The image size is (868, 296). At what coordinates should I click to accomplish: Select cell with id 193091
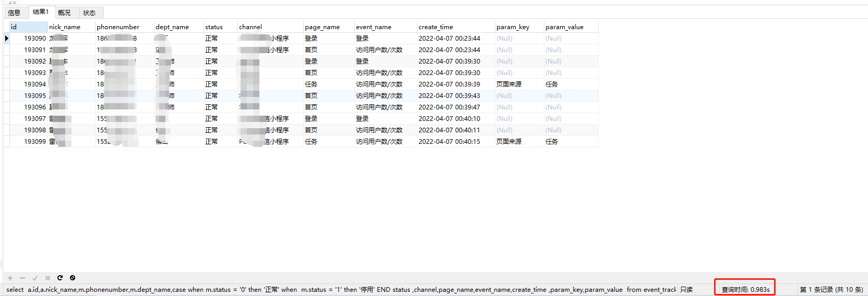click(x=28, y=50)
